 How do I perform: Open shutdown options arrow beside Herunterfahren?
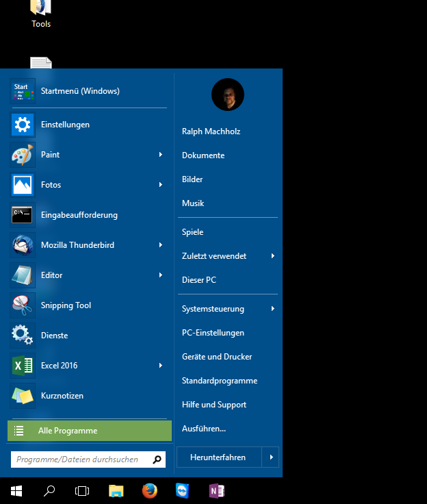(270, 457)
